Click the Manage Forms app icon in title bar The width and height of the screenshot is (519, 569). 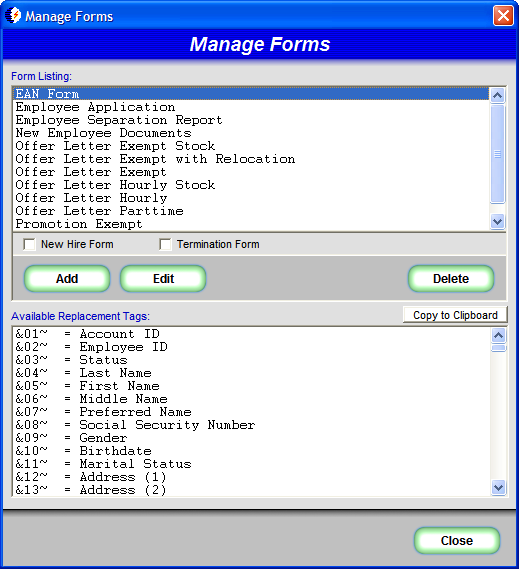[13, 16]
